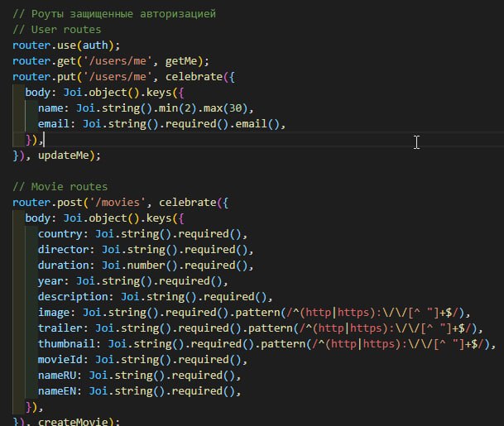Screen dimensions: 504x426
Task: Click the duration: Joi.number() line
Action: [x=146, y=266]
